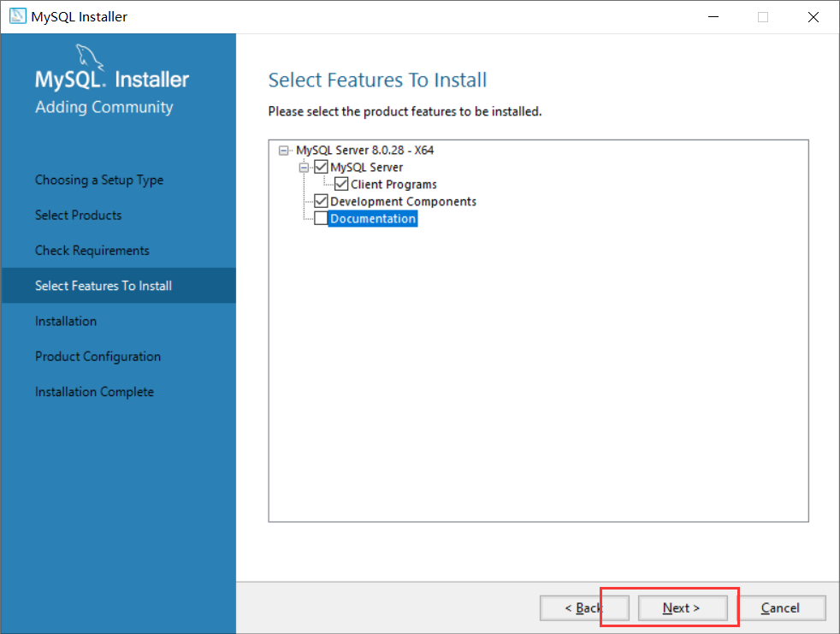Click the Installation Complete step
Screen dimensions: 840x634
pos(94,392)
